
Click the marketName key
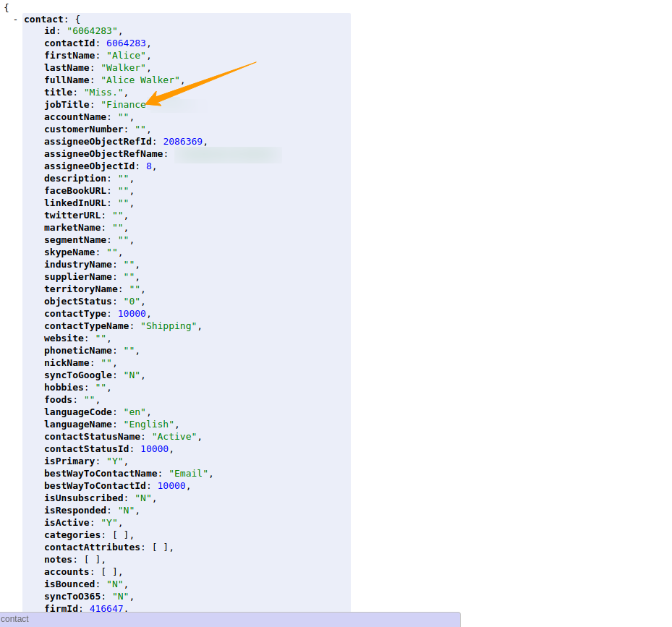72,228
